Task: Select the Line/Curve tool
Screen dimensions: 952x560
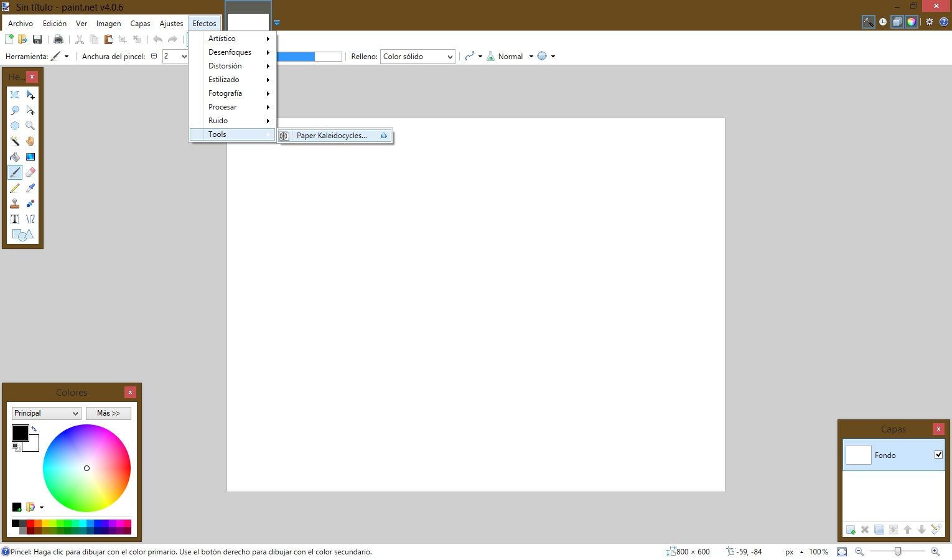Action: point(30,219)
